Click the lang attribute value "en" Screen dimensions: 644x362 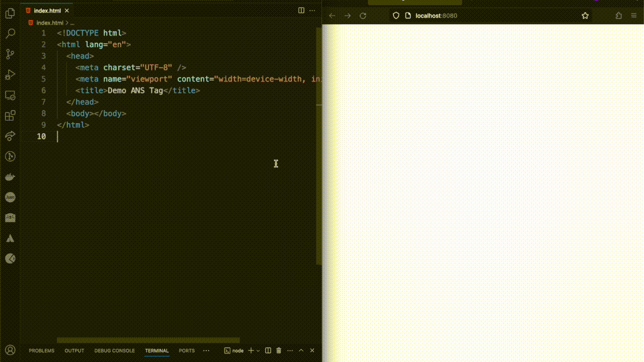(117, 44)
